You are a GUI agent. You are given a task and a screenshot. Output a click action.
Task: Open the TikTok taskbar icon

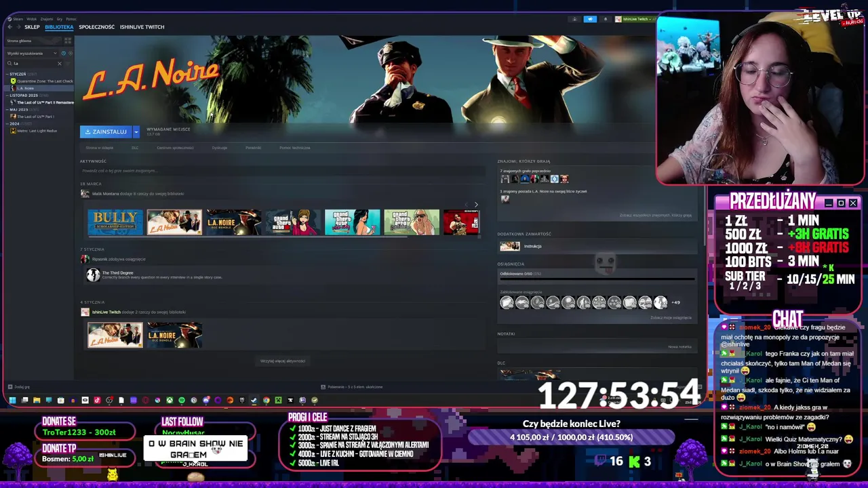click(x=97, y=400)
